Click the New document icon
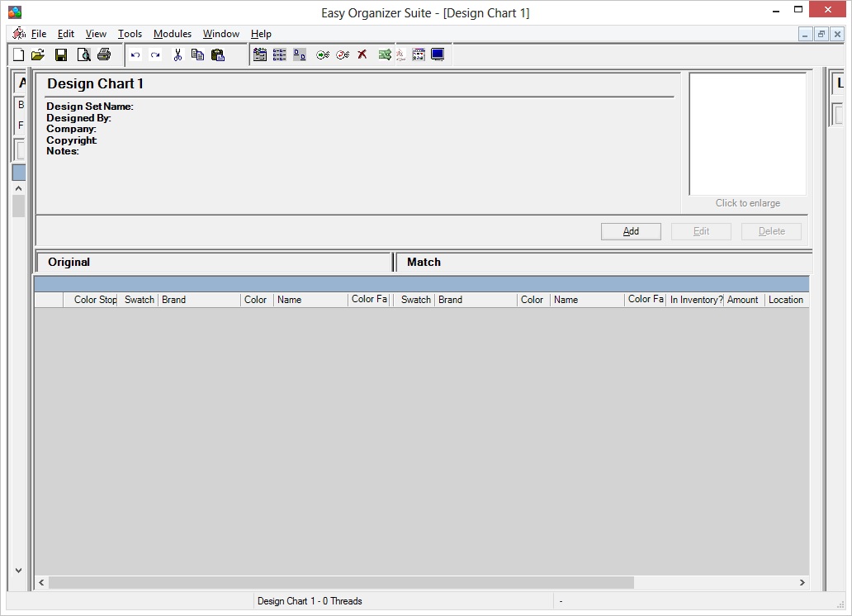852x616 pixels. [18, 55]
